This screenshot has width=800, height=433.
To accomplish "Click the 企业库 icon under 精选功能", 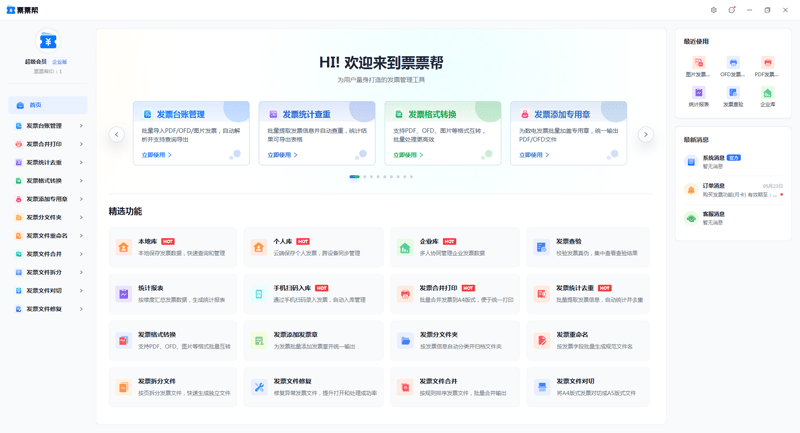I will 405,247.
